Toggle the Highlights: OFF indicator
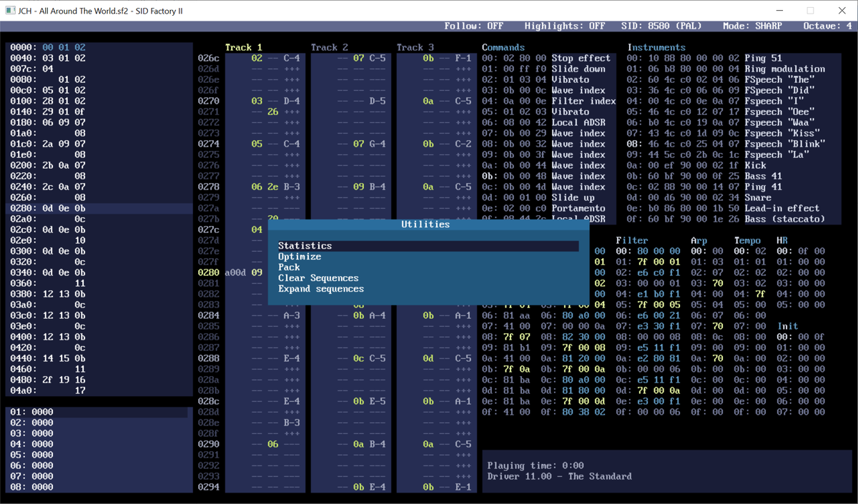 click(x=564, y=26)
